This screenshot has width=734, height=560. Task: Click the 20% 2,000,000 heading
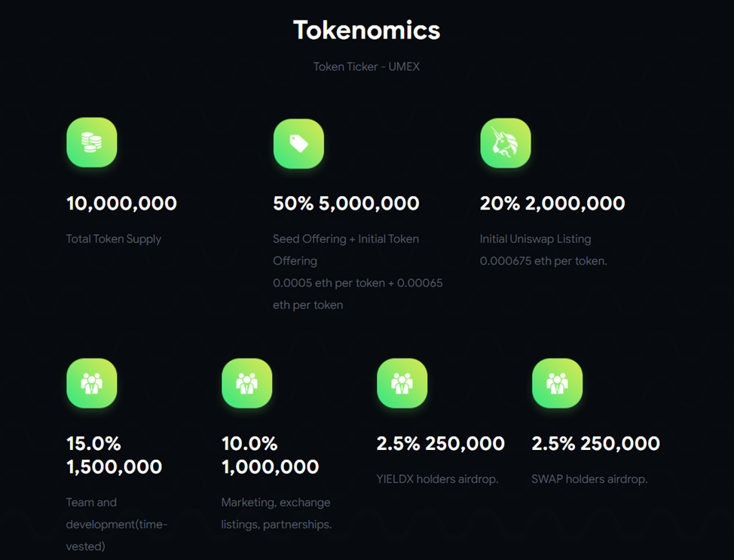(552, 203)
